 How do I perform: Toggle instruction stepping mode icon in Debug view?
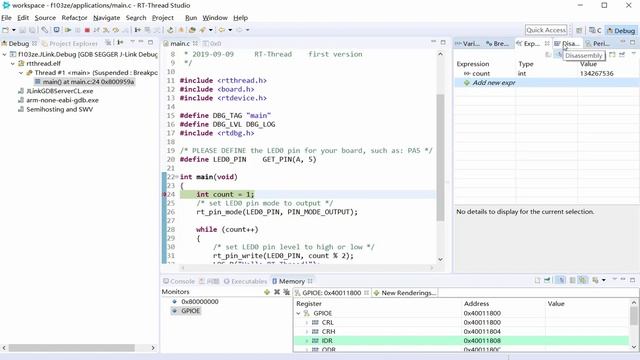click(x=120, y=42)
